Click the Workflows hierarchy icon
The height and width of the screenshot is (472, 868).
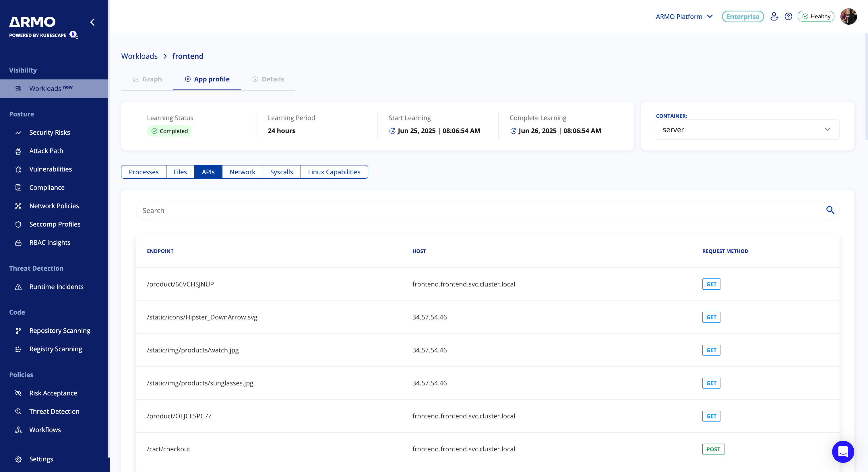point(18,430)
